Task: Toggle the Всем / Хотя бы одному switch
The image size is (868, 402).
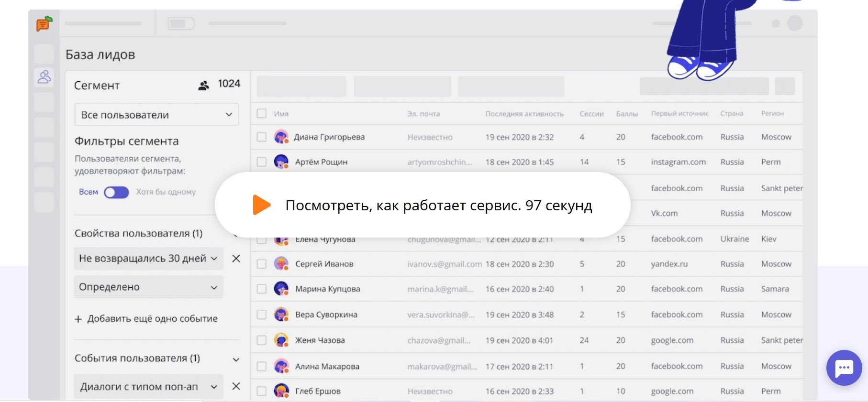Action: (116, 192)
